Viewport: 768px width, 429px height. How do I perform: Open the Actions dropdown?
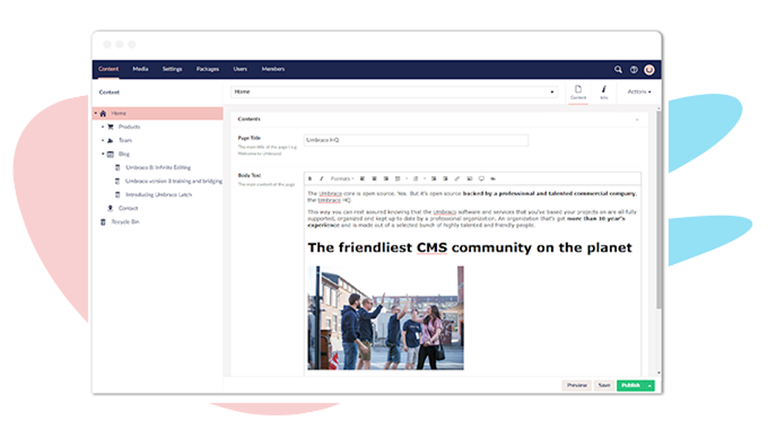click(x=639, y=92)
